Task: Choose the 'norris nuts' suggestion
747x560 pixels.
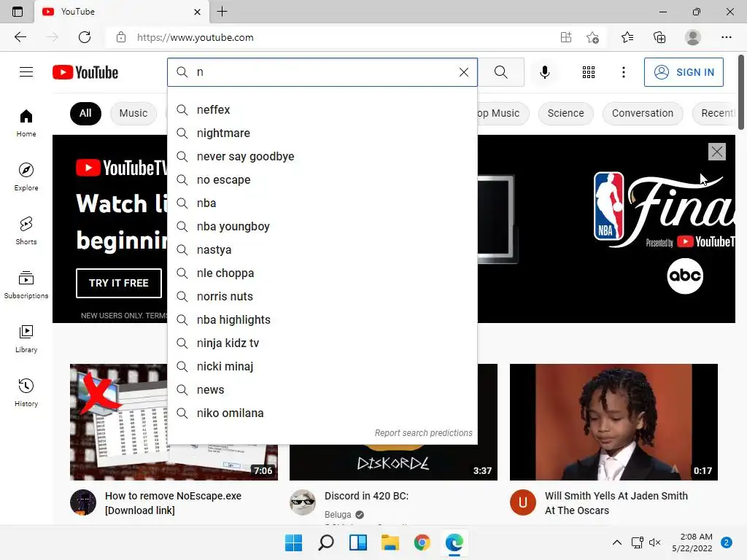Action: point(322,296)
